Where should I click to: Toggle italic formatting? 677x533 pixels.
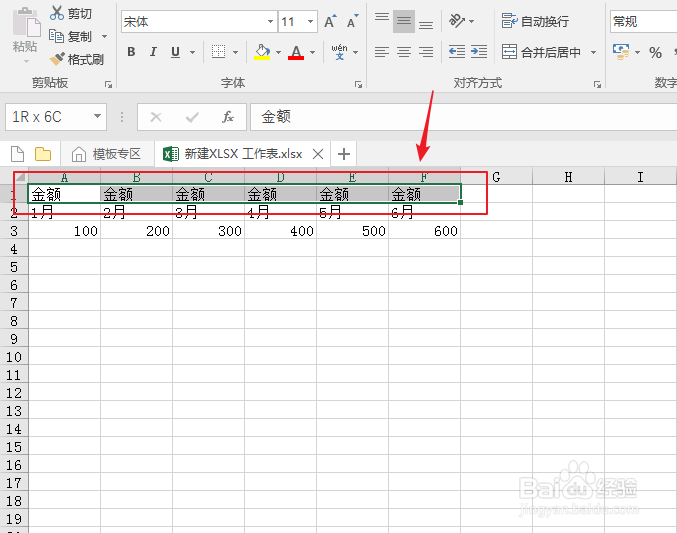click(153, 52)
